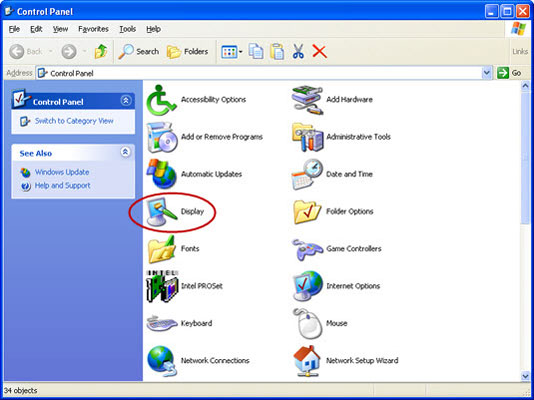Click the Forward arrow button

[x=69, y=52]
